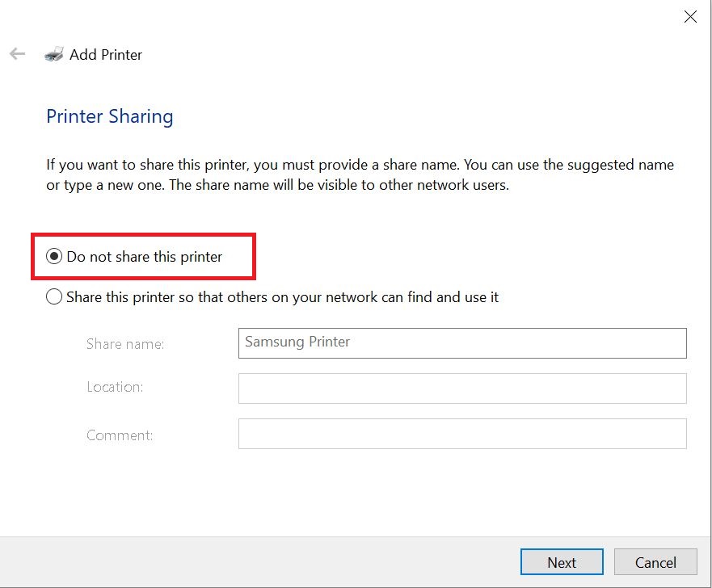Click the 'Location:' label
Image resolution: width=712 pixels, height=588 pixels.
115,387
